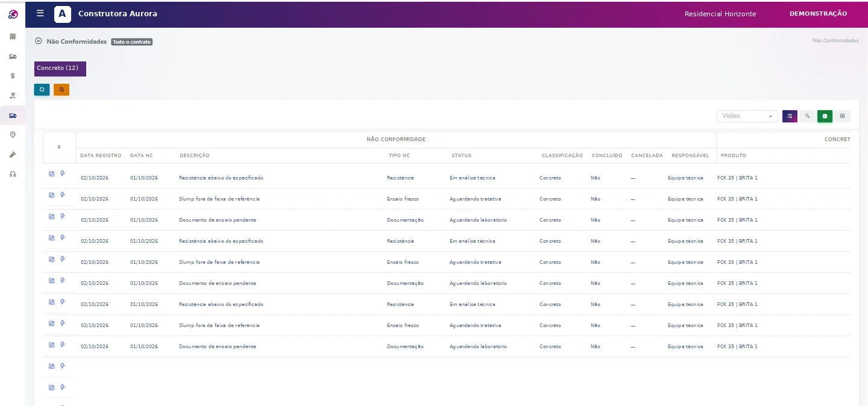The width and height of the screenshot is (868, 406).
Task: Click the Residencial Horizonte project name
Action: tap(720, 14)
